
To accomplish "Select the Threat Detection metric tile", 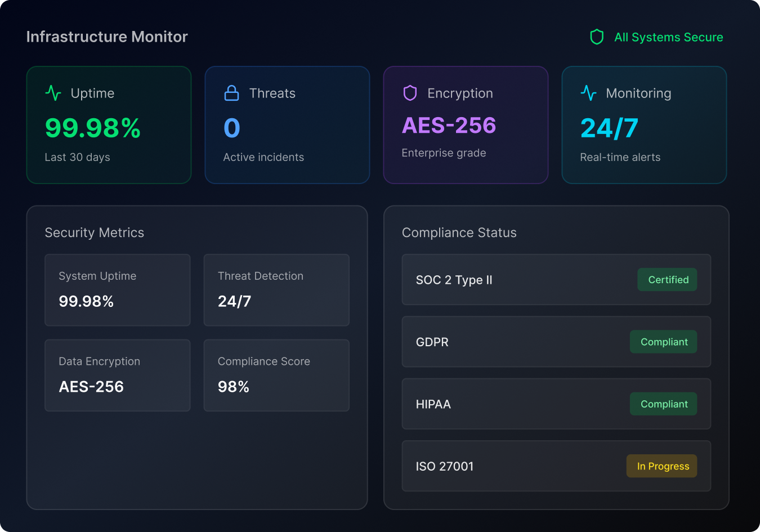I will (276, 290).
